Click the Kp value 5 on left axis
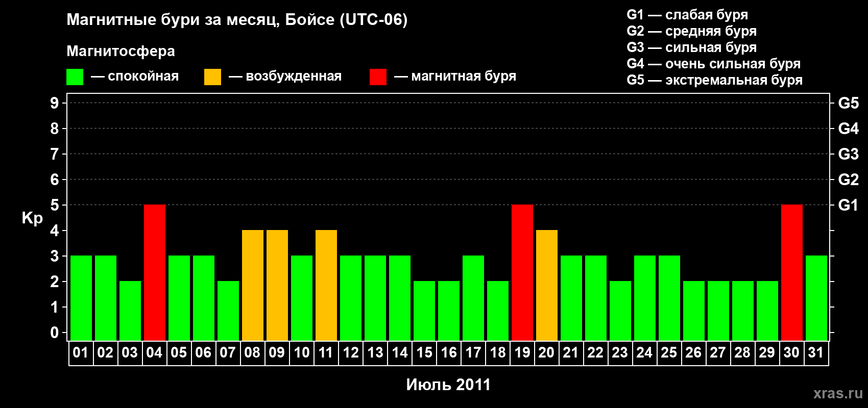 click(55, 206)
